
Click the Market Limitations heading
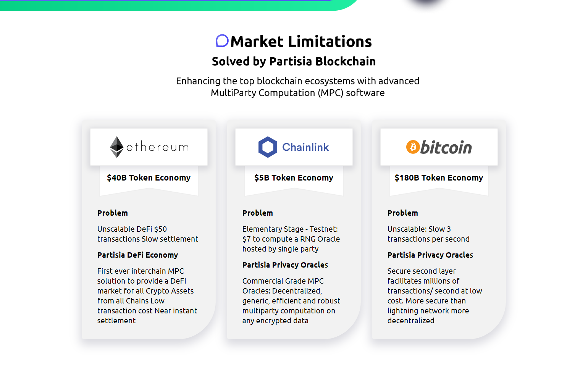[301, 41]
